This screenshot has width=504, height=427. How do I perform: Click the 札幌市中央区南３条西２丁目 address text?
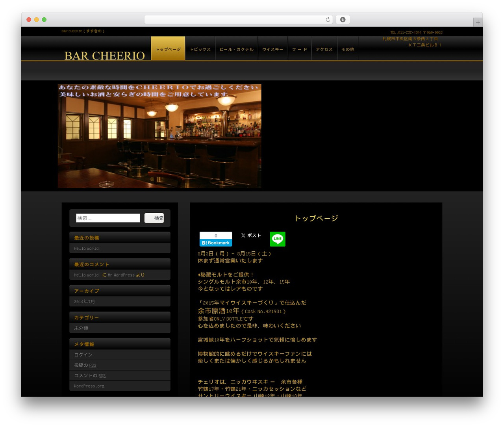coord(410,39)
